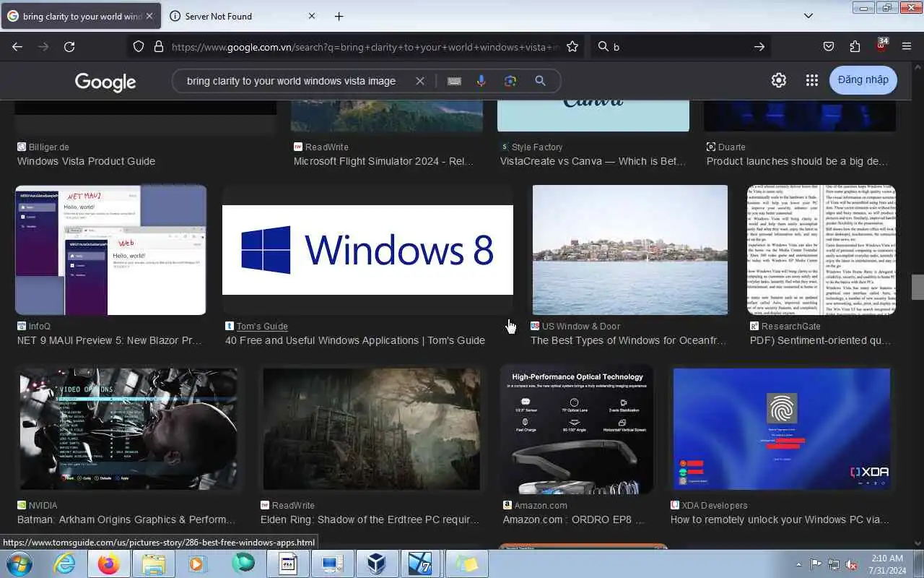Switch to the Server Not Found tab
This screenshot has width=924, height=578.
(243, 16)
